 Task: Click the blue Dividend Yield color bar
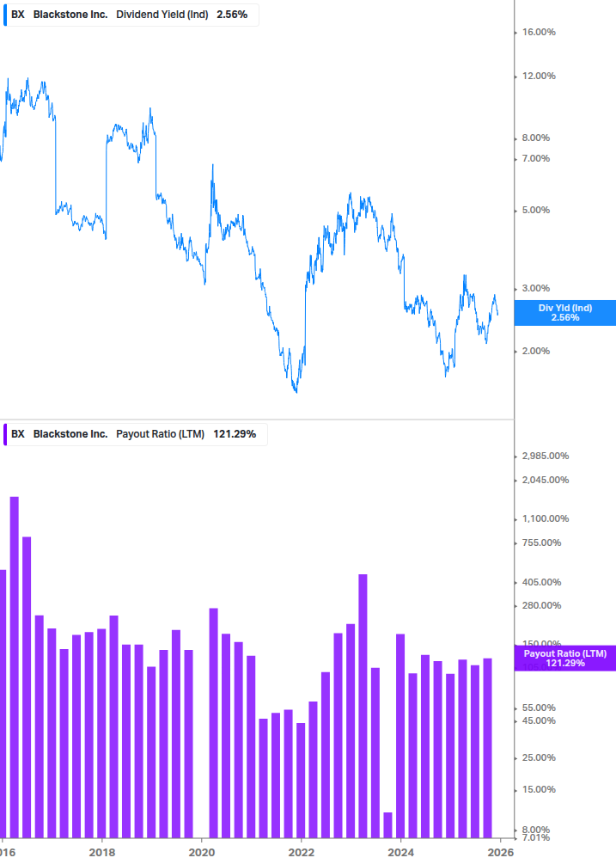coord(5,15)
